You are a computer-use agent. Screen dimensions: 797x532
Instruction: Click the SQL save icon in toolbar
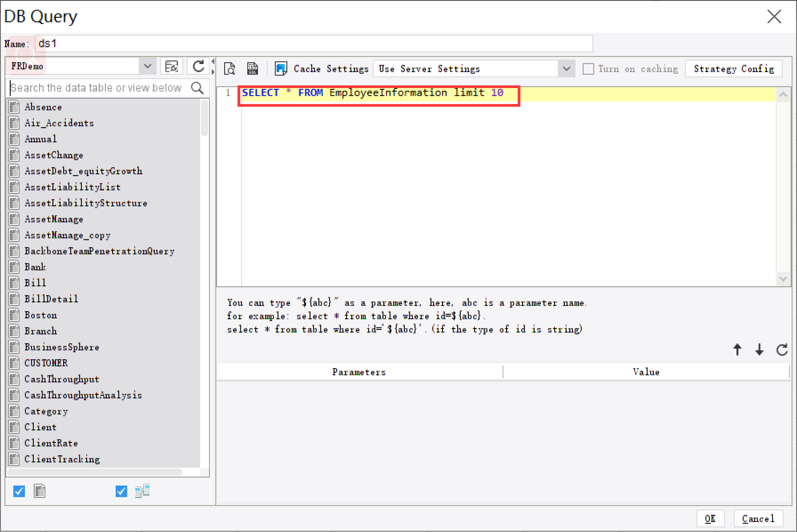tap(252, 68)
